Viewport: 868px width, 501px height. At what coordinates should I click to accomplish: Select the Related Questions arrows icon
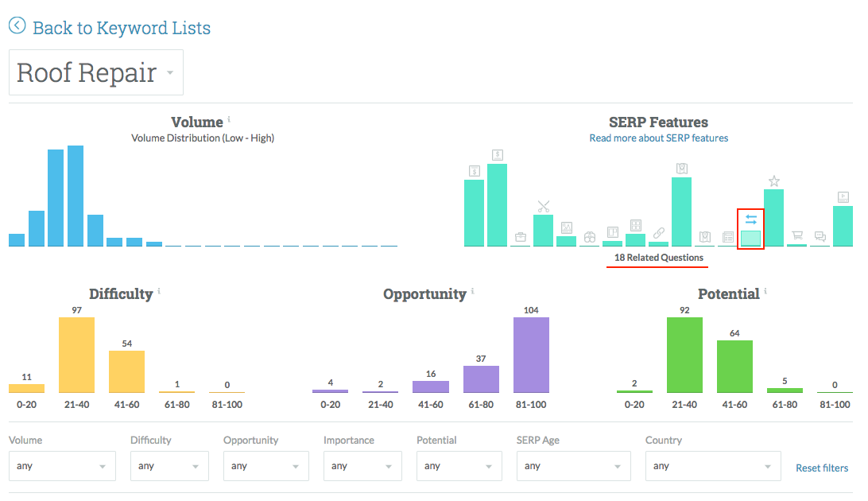point(751,219)
